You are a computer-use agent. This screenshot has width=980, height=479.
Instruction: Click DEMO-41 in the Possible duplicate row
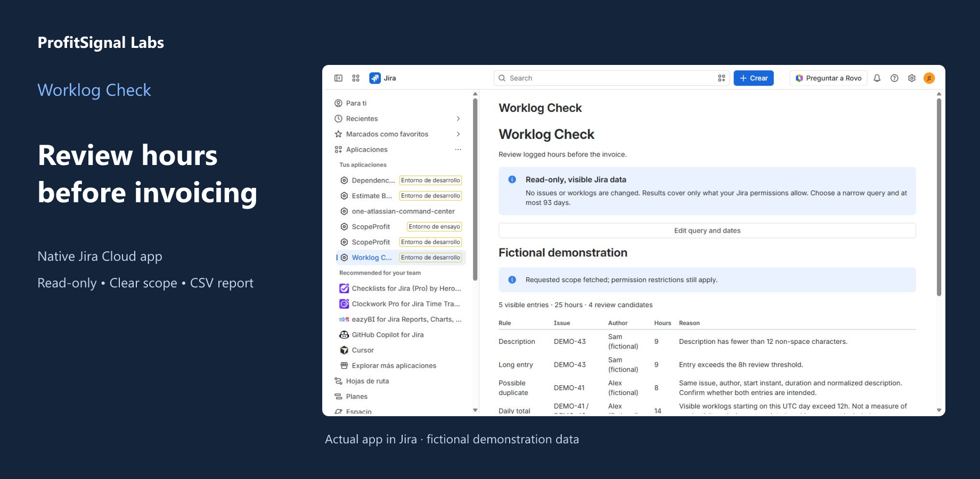pyautogui.click(x=569, y=388)
